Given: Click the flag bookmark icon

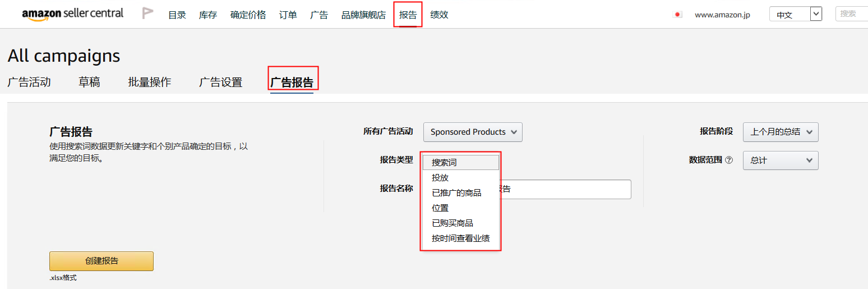Looking at the screenshot, I should point(147,13).
